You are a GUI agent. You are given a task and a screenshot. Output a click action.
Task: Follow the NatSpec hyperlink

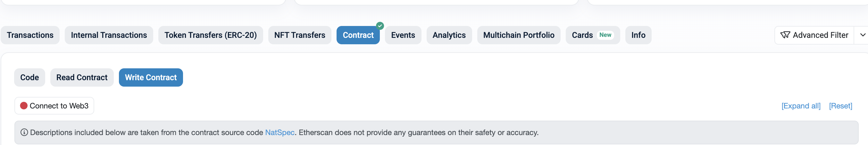(x=280, y=132)
